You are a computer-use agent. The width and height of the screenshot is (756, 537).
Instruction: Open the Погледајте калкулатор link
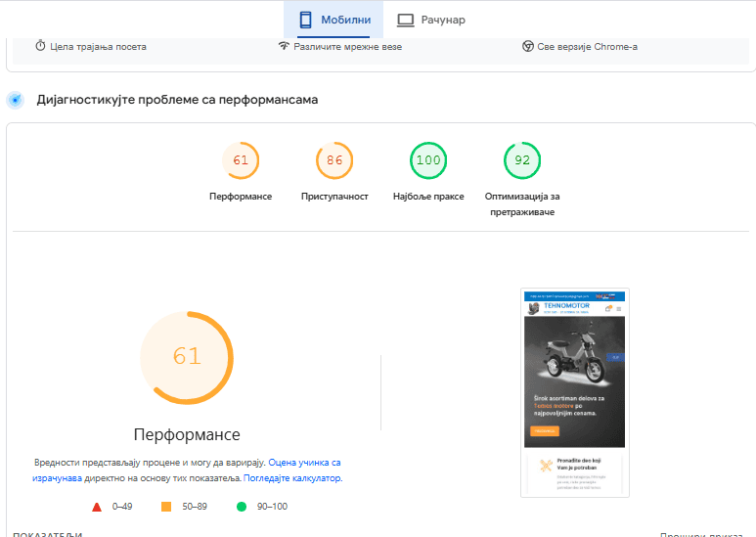coord(291,478)
